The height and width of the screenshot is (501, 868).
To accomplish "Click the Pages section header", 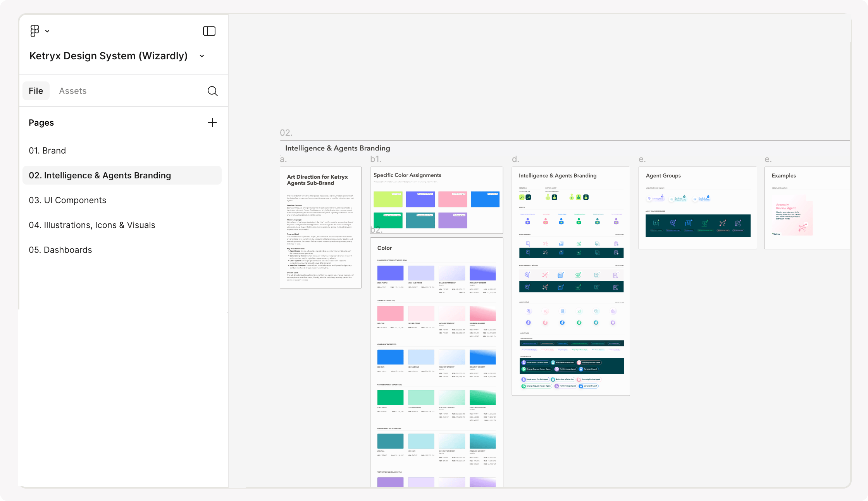I will click(x=41, y=123).
